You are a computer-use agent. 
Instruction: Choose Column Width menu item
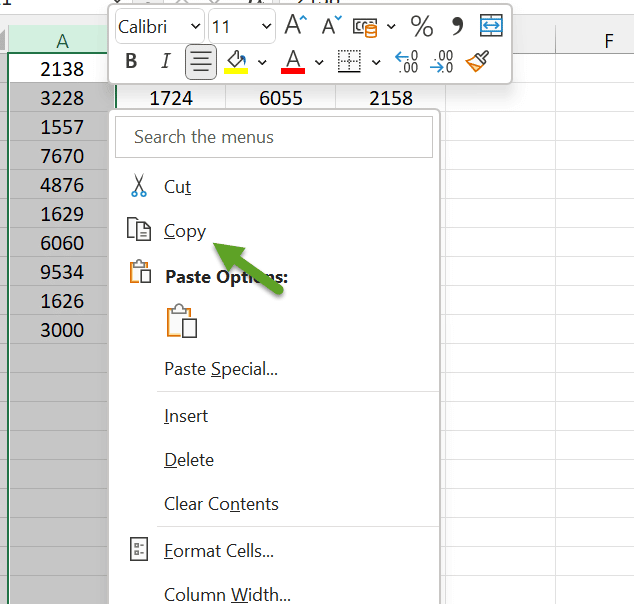point(274,594)
